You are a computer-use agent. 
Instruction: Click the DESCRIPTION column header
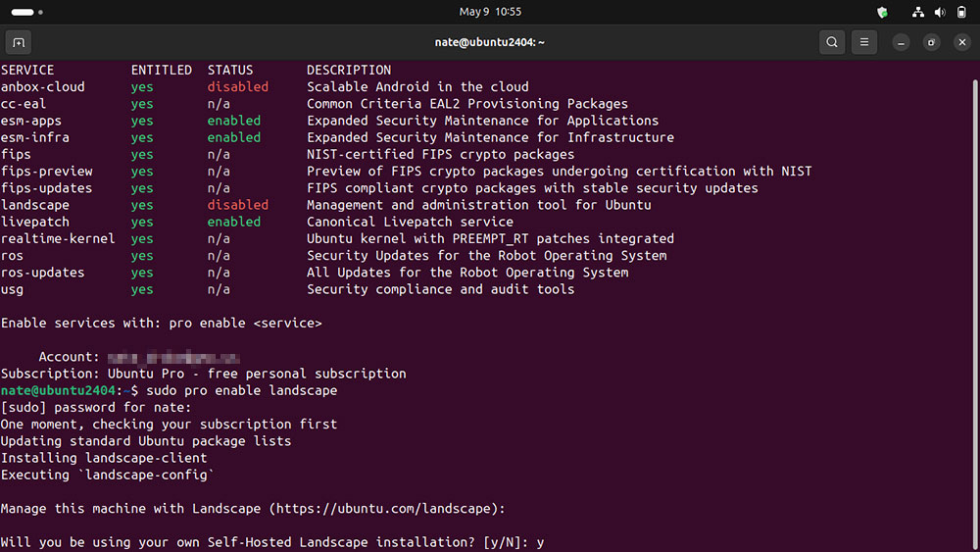pyautogui.click(x=349, y=70)
